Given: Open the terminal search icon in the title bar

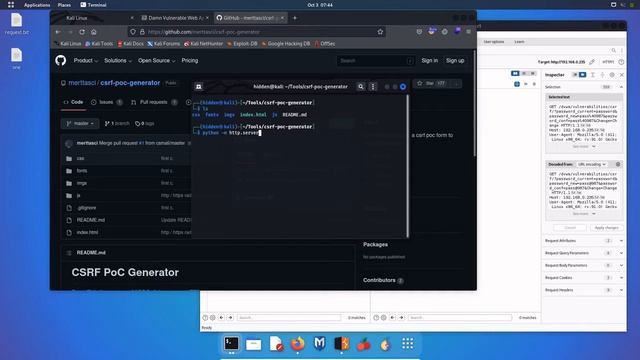Looking at the screenshot, I should coord(361,87).
